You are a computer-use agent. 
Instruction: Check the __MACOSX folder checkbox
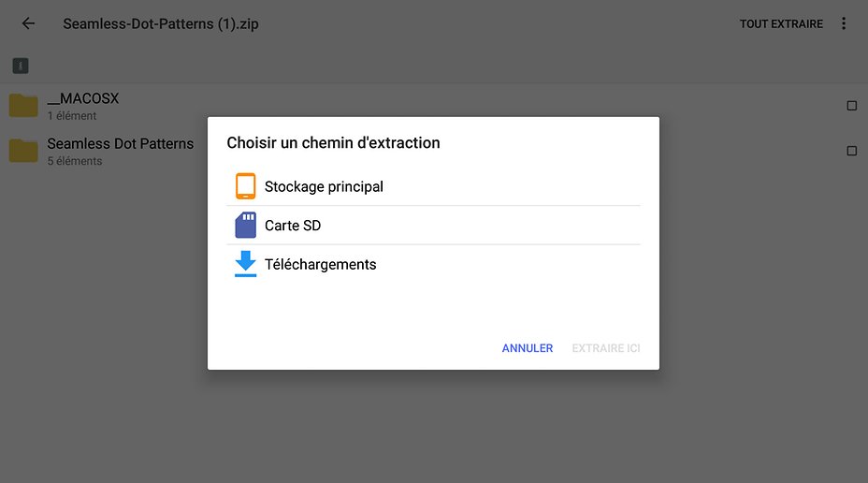tap(851, 105)
